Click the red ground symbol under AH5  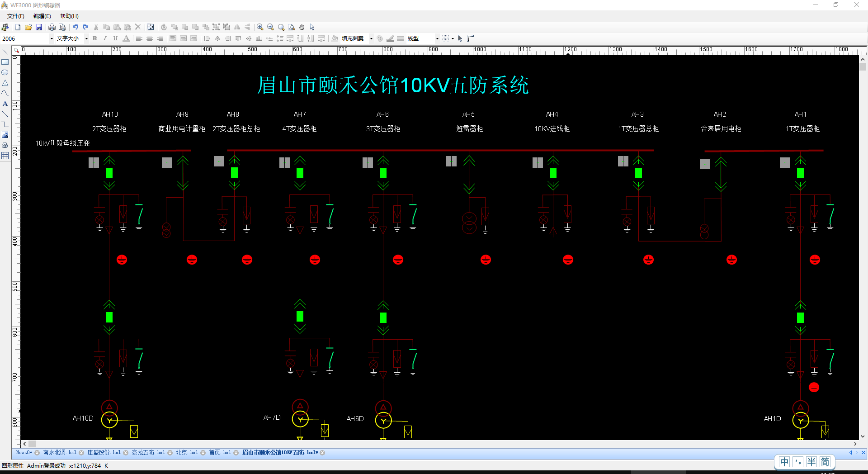(x=486, y=260)
